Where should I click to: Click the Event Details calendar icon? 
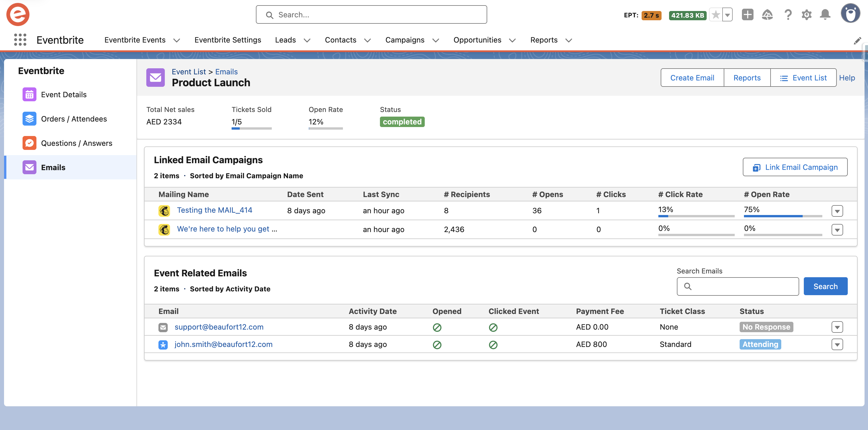pyautogui.click(x=29, y=94)
